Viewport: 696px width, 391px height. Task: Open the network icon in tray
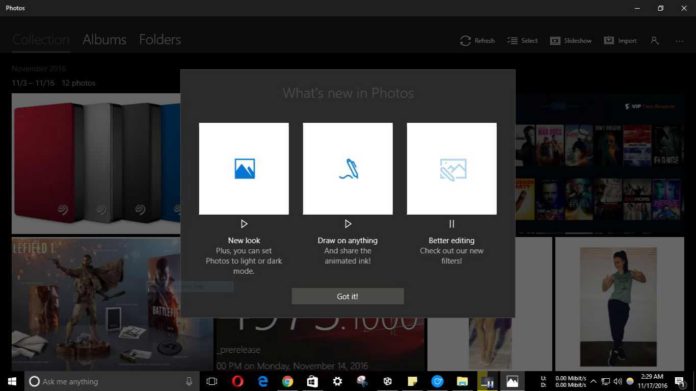tap(605, 381)
